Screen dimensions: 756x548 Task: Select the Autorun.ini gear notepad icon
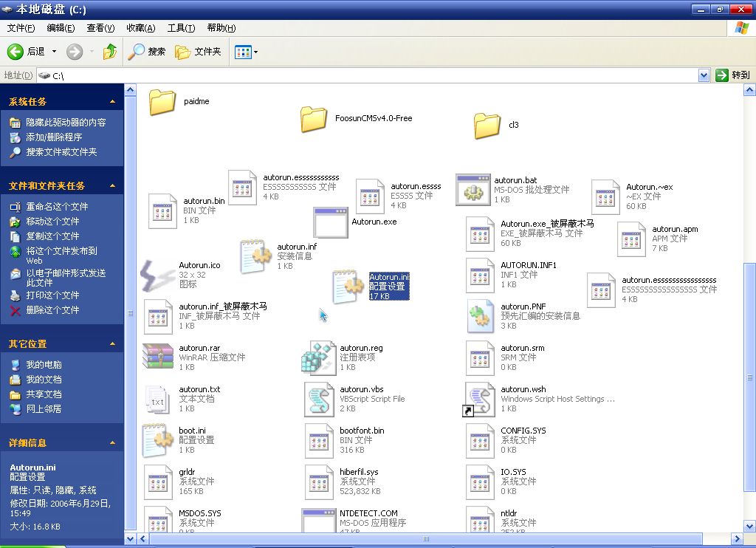tap(348, 287)
